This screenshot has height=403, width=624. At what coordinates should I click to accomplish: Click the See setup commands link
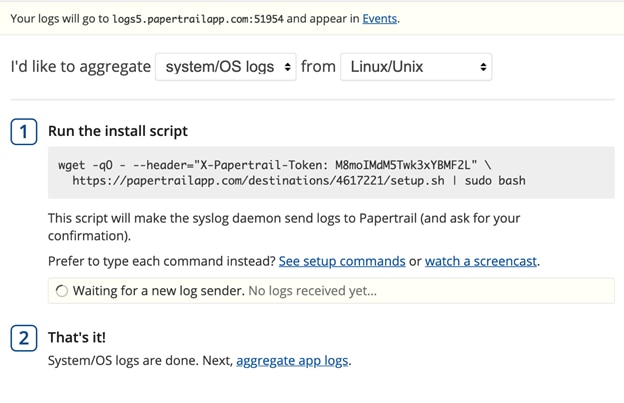point(342,261)
